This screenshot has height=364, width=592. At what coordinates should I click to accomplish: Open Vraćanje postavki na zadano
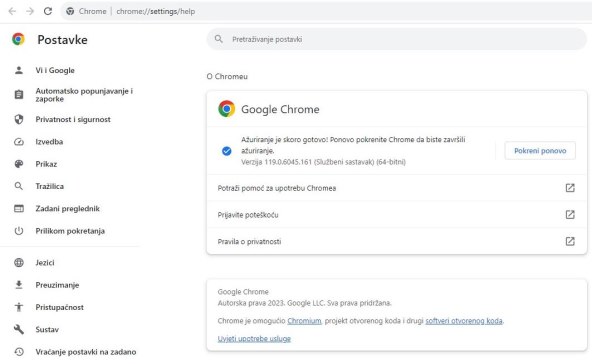[x=86, y=352]
